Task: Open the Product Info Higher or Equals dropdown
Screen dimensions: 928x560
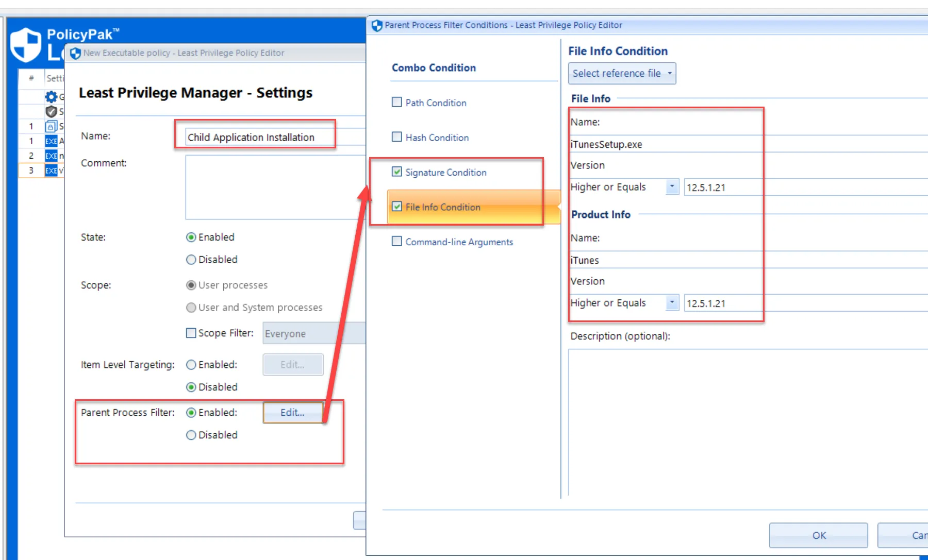Action: [672, 302]
